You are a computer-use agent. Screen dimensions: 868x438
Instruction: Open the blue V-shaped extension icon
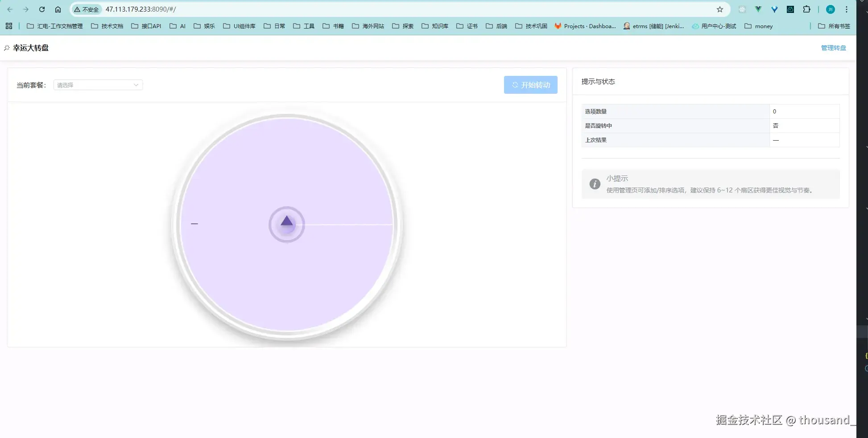click(774, 9)
